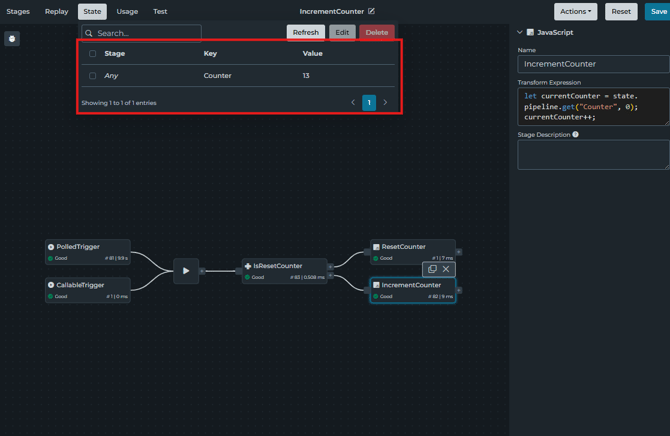Remove the IncrementCounter stage with X

click(x=446, y=269)
